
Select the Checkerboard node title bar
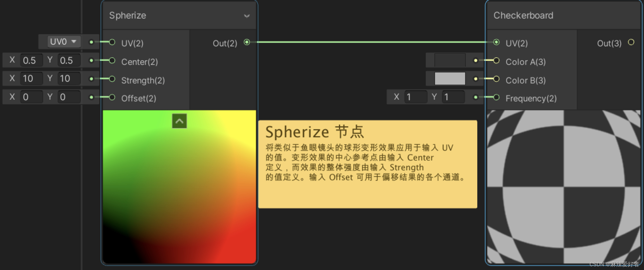(x=564, y=15)
